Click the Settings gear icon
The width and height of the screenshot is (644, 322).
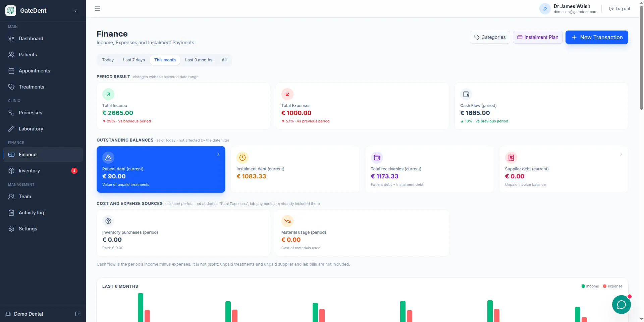point(11,229)
